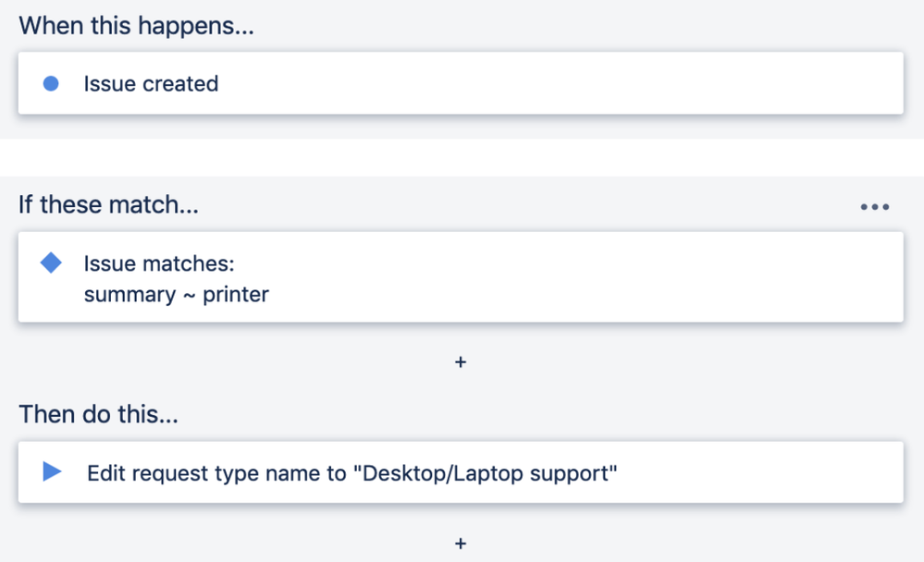Add an action with the plus below Edit request type

click(x=461, y=544)
